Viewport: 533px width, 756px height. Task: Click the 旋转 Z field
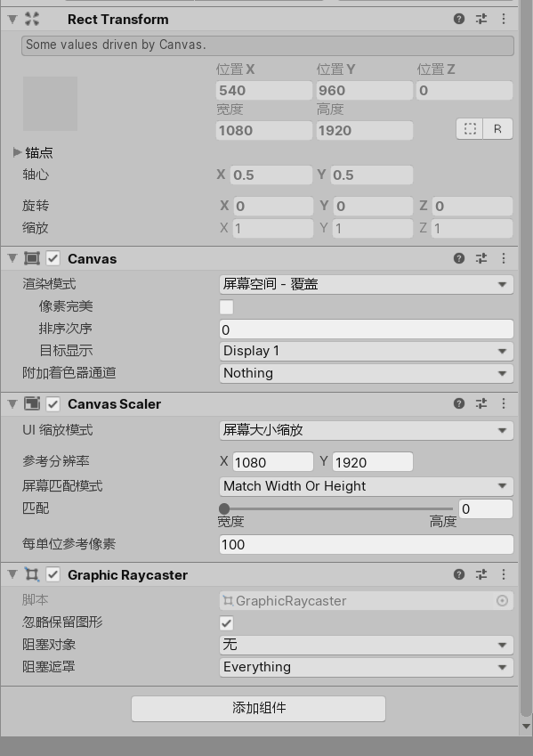472,206
